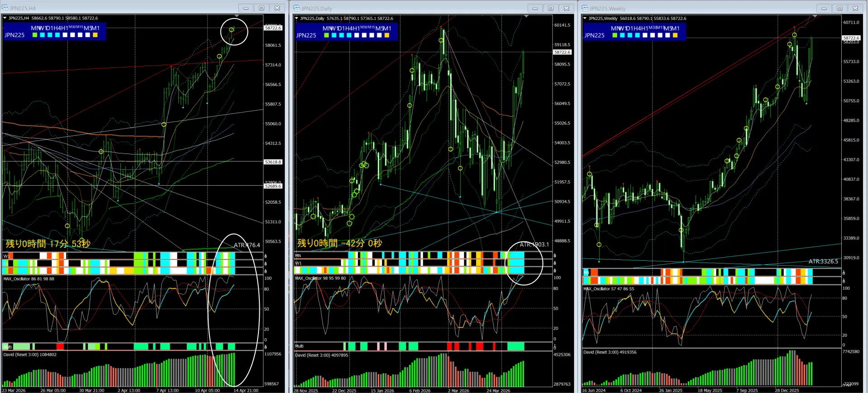The height and width of the screenshot is (393, 868).
Task: Click the orange M1 square in H4 panel
Action: click(x=95, y=35)
